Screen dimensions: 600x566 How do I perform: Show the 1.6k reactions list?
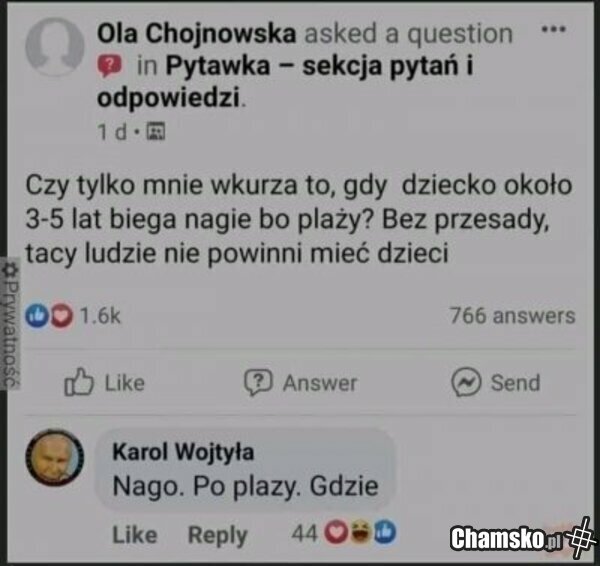100,316
